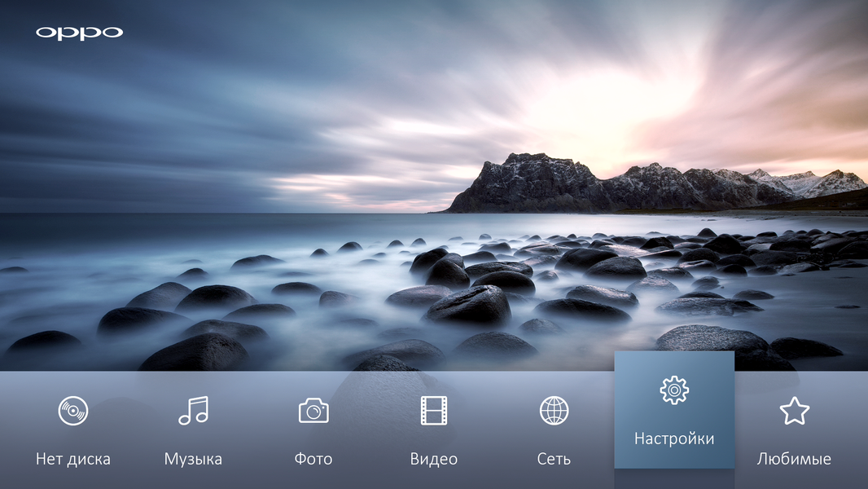
Task: Select the Сеть menu label
Action: 554,459
